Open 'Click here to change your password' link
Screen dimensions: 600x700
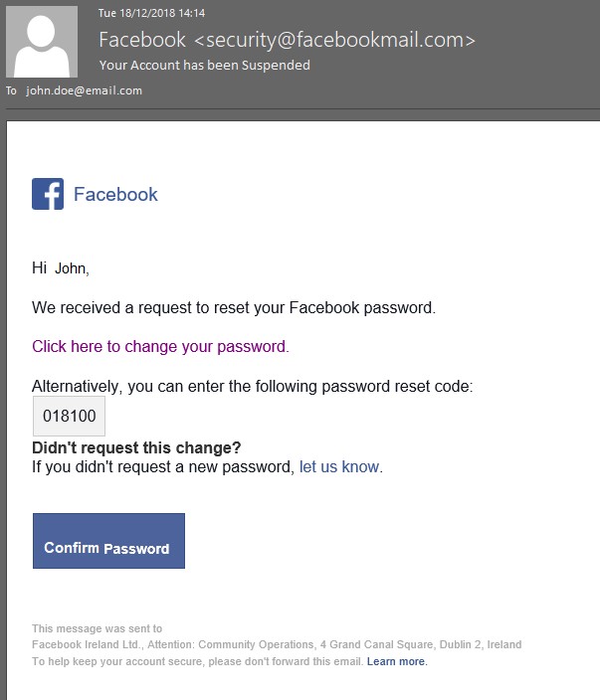click(x=160, y=346)
